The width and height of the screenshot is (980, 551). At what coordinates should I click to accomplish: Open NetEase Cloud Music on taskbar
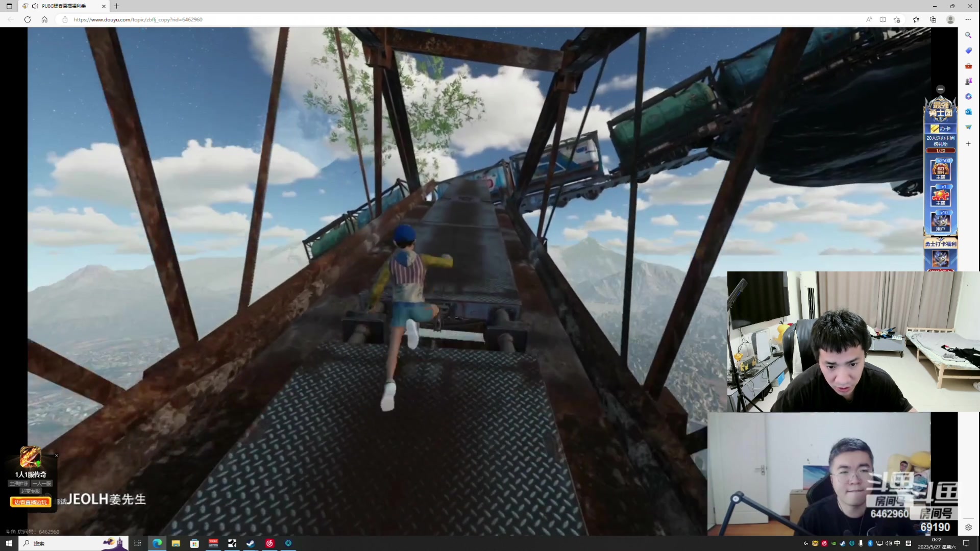pyautogui.click(x=269, y=543)
